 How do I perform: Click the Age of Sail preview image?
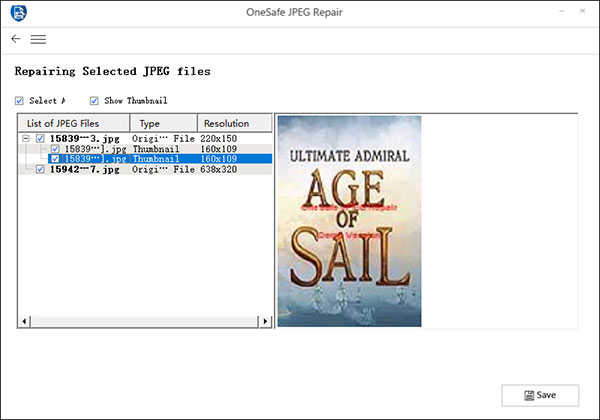tap(349, 221)
